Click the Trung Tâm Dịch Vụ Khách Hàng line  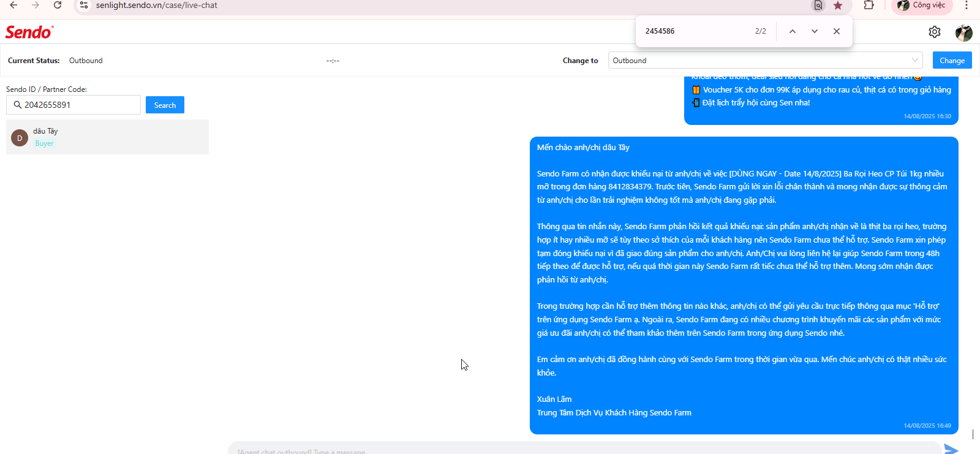pyautogui.click(x=614, y=413)
